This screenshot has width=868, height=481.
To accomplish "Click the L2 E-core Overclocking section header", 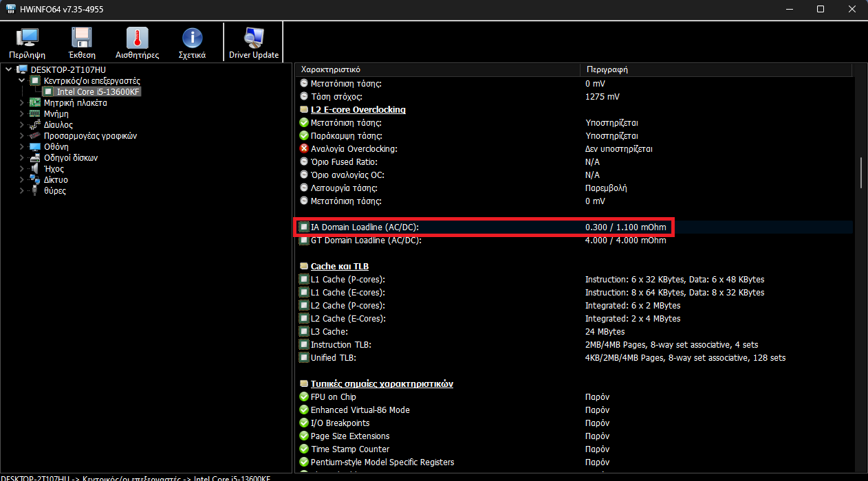I will (x=358, y=110).
